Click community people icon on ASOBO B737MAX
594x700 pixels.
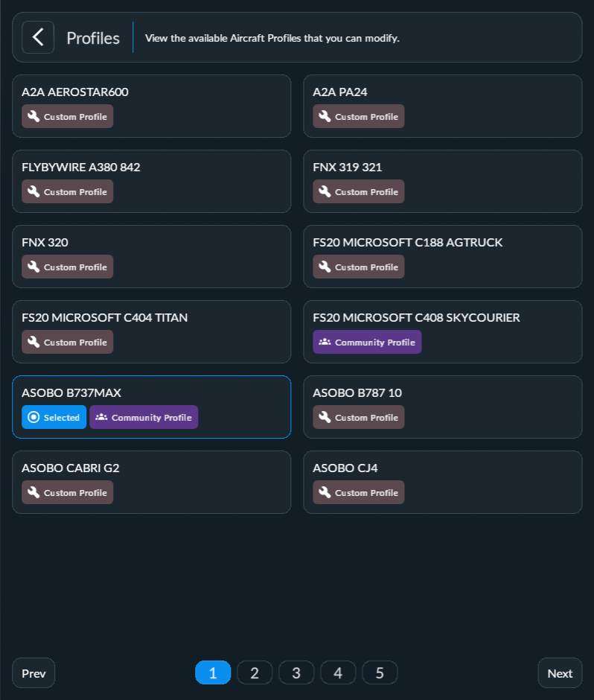tap(101, 417)
